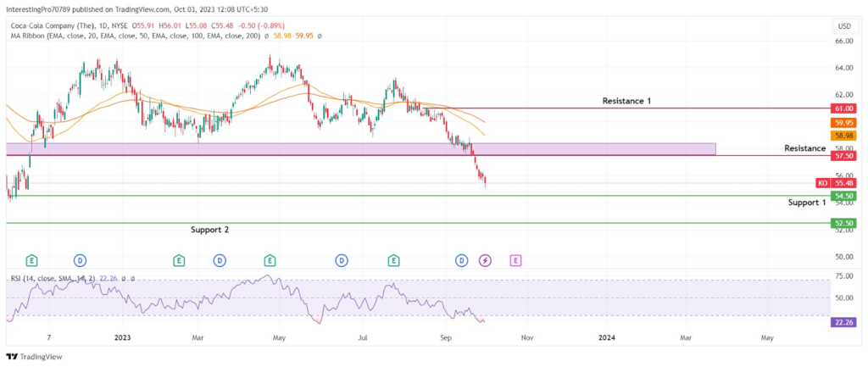
Task: Click the red 57.50 price label
Action: click(844, 156)
